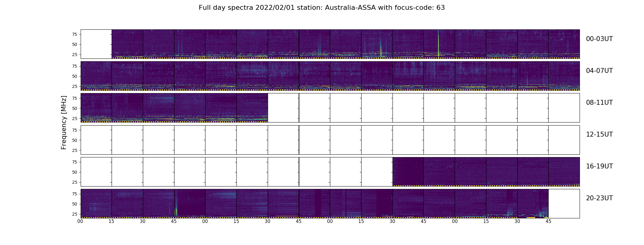Click the "20-23UT" row label
This screenshot has height=245, width=644.
(599, 198)
